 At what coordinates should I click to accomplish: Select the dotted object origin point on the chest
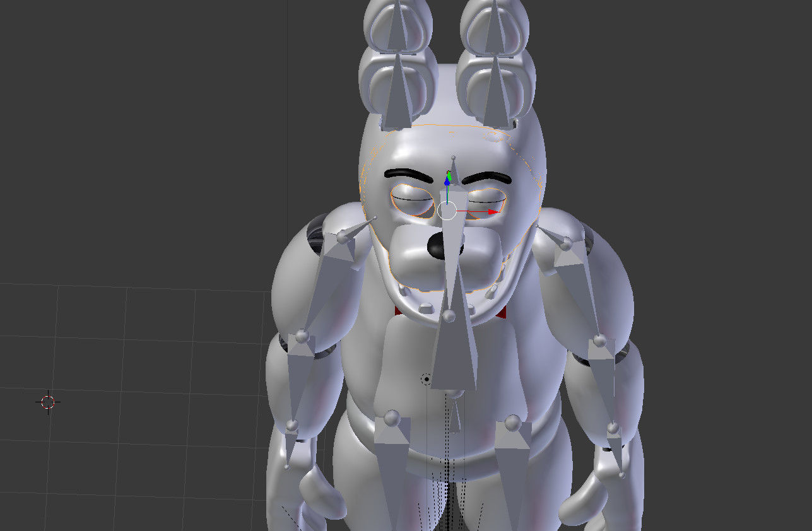coord(426,379)
